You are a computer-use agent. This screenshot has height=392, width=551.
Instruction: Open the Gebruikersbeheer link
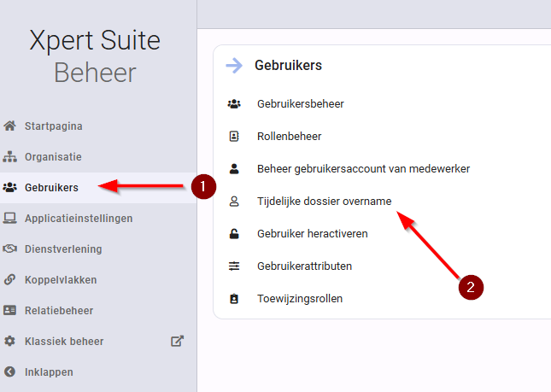301,104
